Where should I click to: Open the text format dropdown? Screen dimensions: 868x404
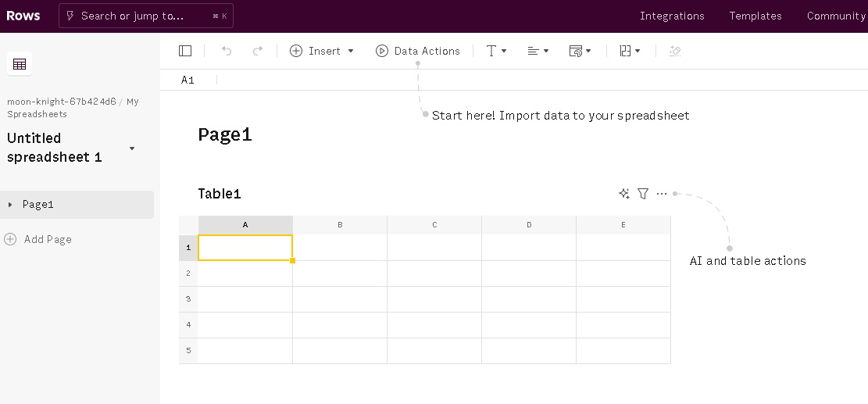point(496,51)
